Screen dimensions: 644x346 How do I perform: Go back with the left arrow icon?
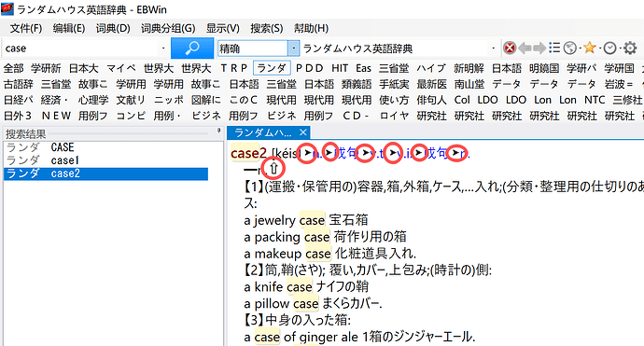[x=525, y=48]
